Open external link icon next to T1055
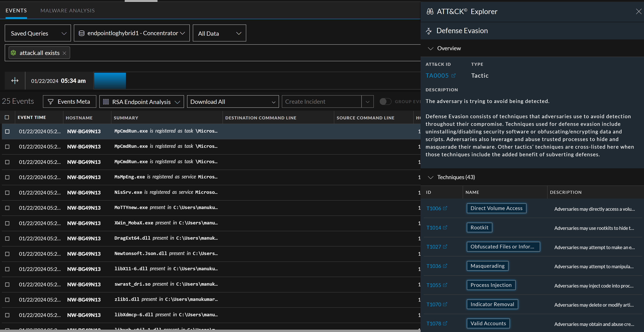Viewport: 644px width, 332px height. point(445,285)
